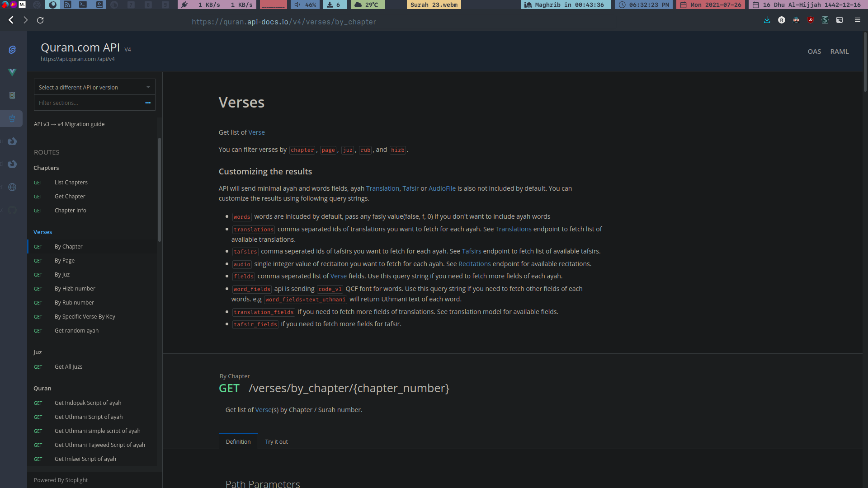Click the updates indicator showing 6
Screen dimensions: 868x488
click(x=335, y=5)
